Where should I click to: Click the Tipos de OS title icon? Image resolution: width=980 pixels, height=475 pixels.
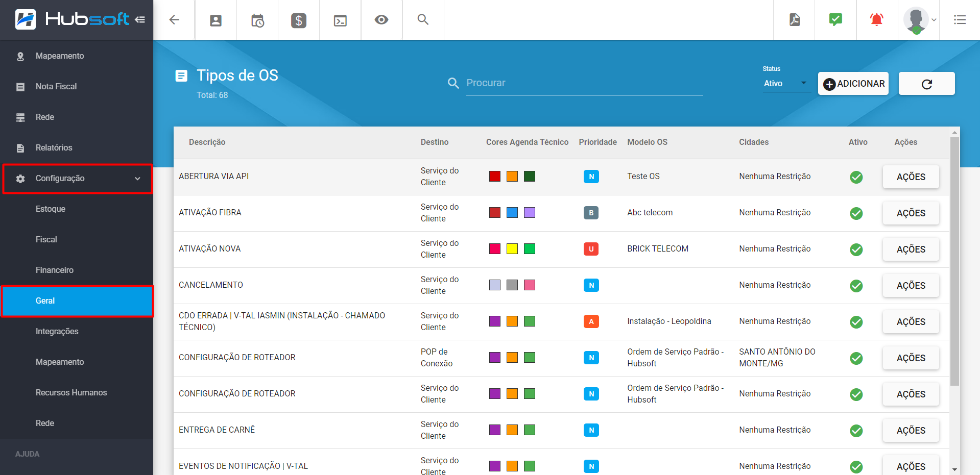coord(181,76)
